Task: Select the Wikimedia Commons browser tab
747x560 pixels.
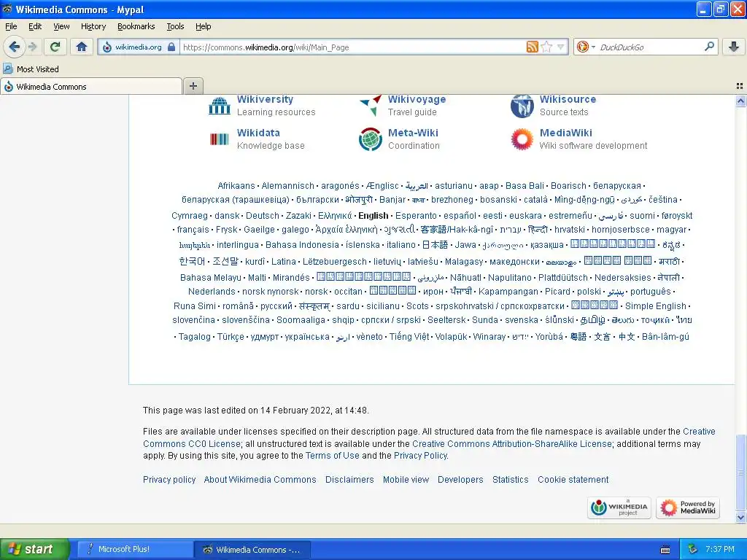Action: (91, 86)
